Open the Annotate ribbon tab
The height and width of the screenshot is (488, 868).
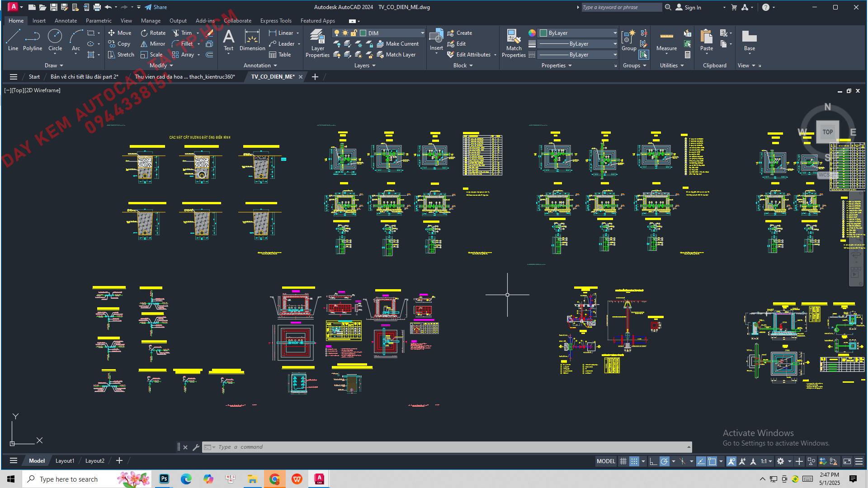(x=66, y=21)
